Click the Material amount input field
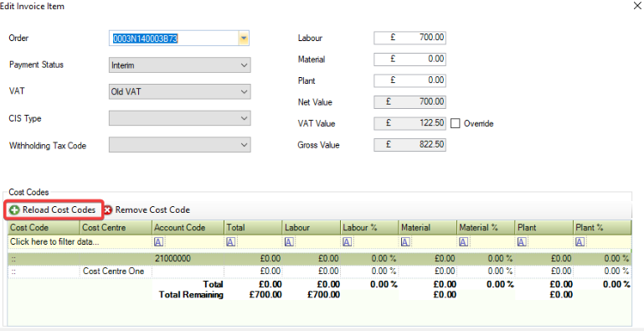 (x=410, y=59)
